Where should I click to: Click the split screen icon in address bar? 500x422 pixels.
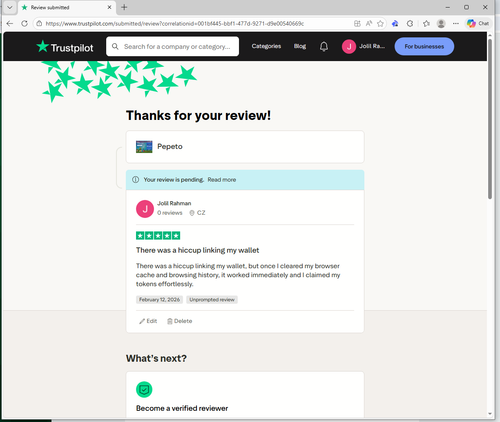(357, 23)
